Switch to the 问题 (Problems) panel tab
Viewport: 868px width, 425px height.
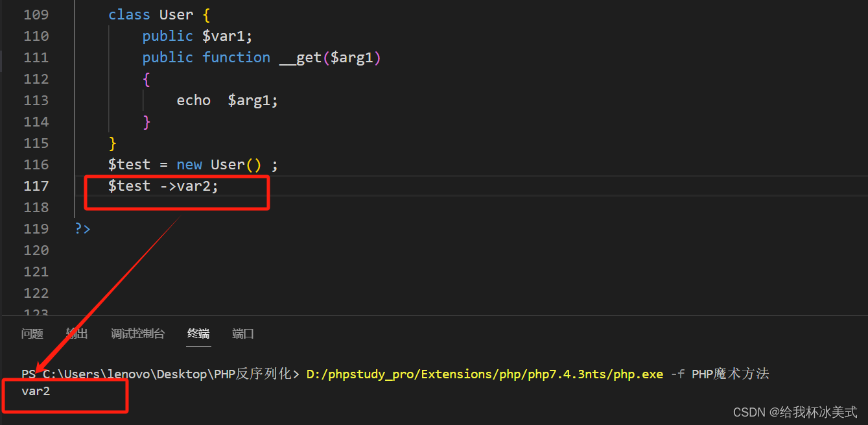coord(32,334)
